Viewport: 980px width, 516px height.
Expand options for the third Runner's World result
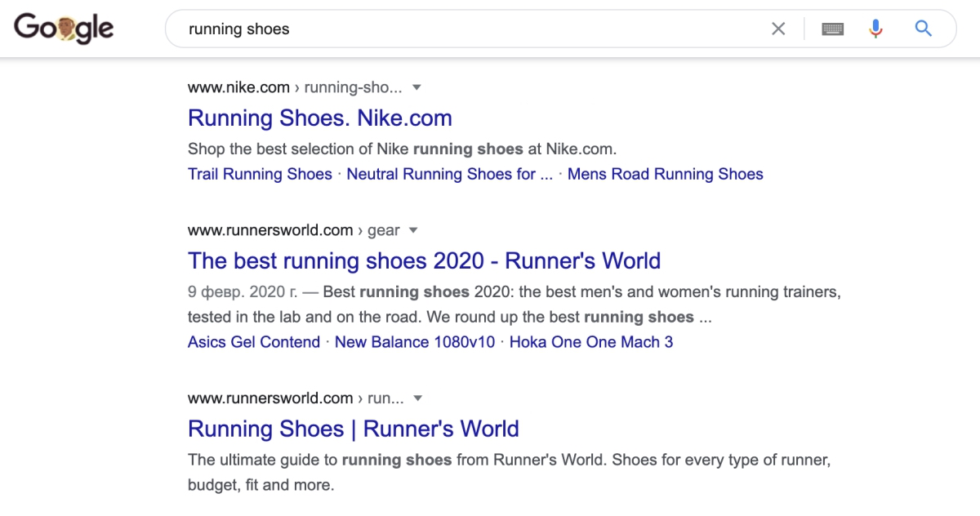417,398
